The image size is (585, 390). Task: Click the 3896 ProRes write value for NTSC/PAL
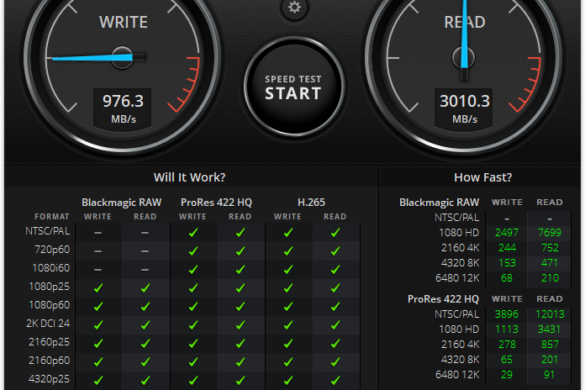click(507, 314)
